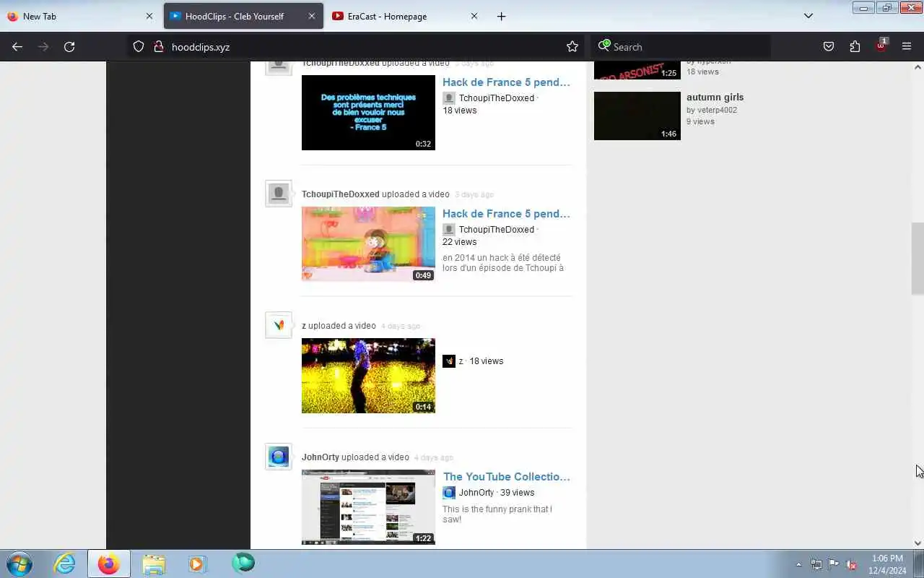This screenshot has height=578, width=924.
Task: Open z's yellow glitter video thumbnail
Action: [x=368, y=376]
